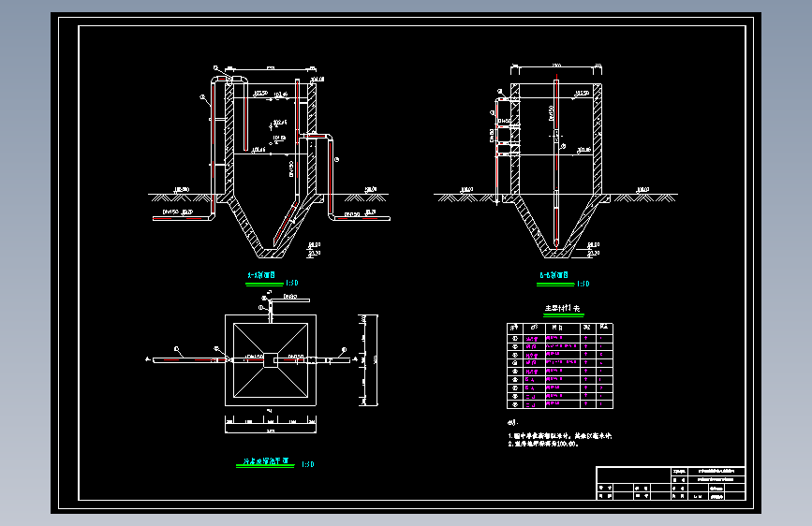Select the first numbered note line under the table

(x=560, y=436)
